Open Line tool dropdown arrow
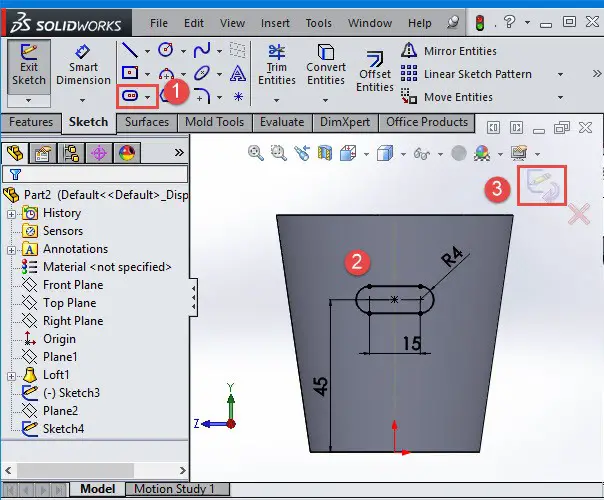The width and height of the screenshot is (604, 500). (147, 51)
